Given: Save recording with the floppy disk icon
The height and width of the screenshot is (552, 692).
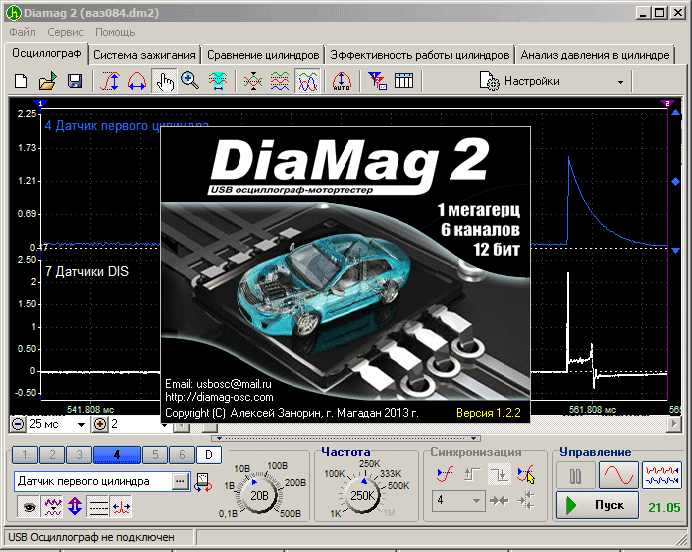Looking at the screenshot, I should [75, 81].
